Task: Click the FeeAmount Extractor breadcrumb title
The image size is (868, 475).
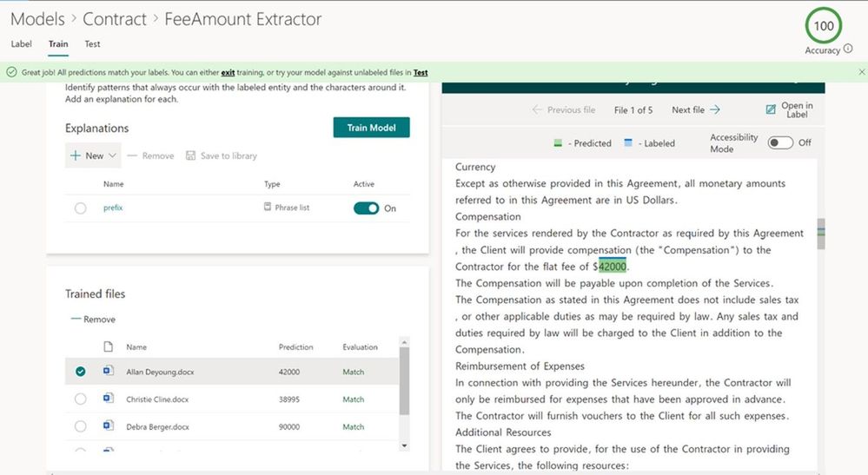Action: point(243,19)
